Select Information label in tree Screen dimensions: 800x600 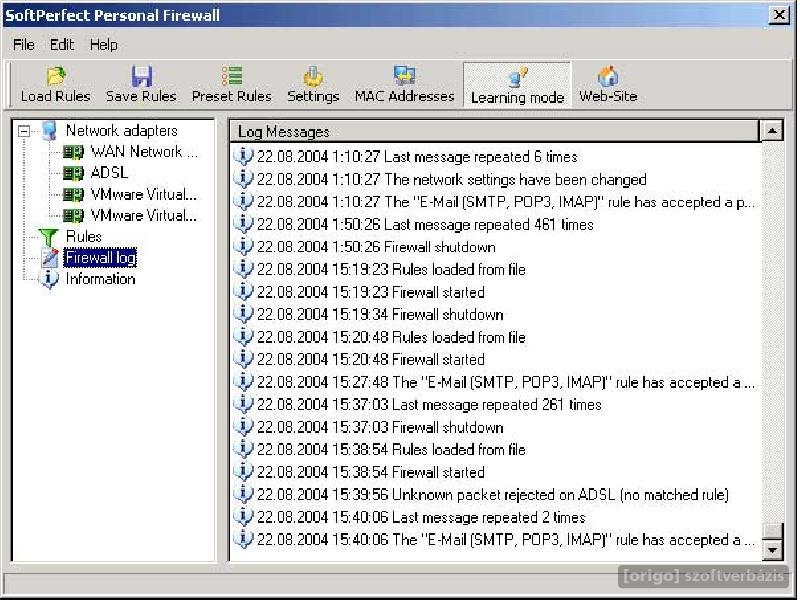tap(101, 279)
